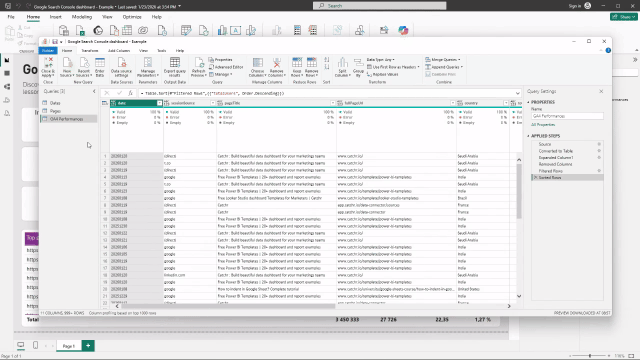Select the Converted to Table step
The width and height of the screenshot is (640, 360).
click(556, 151)
